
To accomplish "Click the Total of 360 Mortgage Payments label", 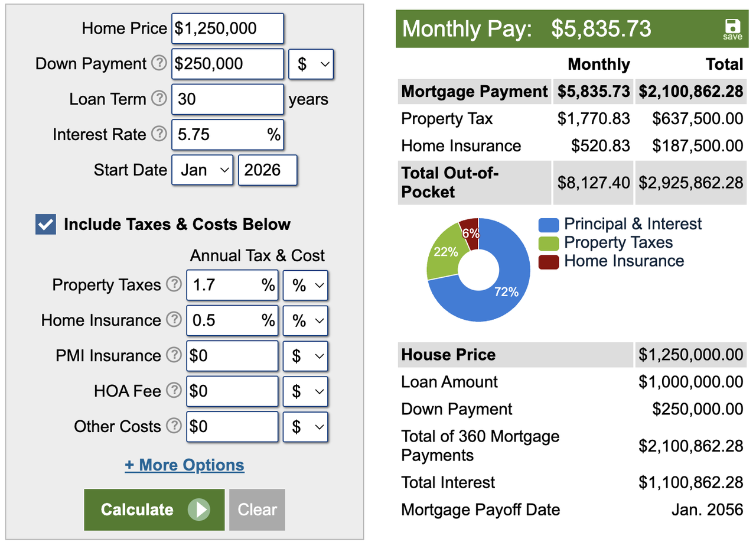I will coord(480,446).
